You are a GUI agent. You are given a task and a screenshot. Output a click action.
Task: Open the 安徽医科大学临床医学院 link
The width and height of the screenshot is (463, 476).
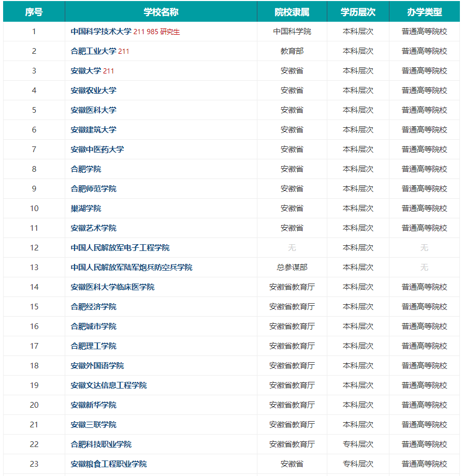pos(112,287)
